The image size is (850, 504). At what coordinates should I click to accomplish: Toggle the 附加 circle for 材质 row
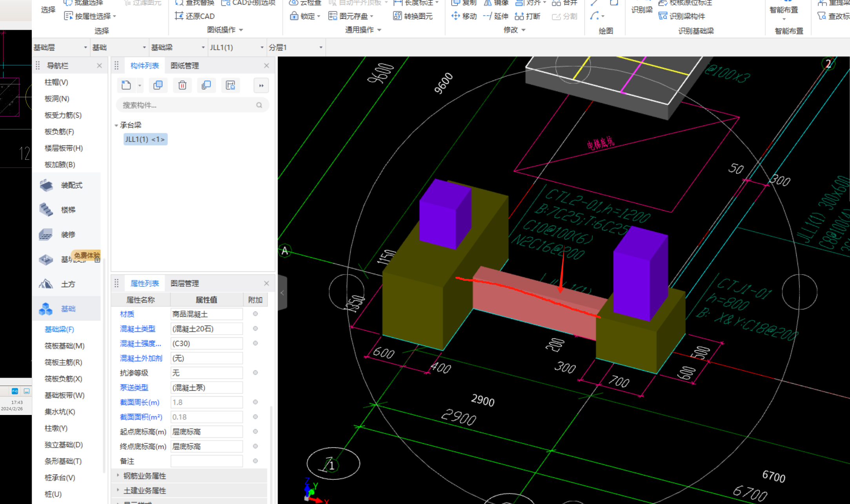tap(255, 314)
